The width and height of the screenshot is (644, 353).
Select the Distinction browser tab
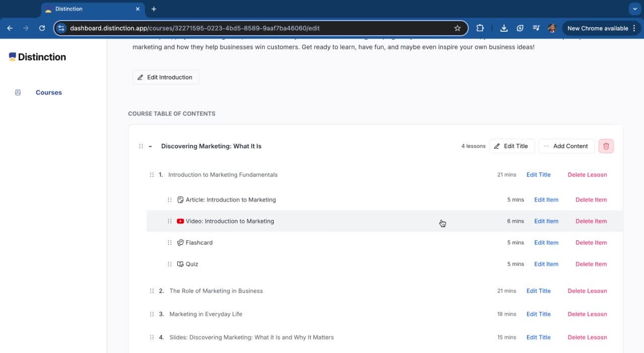91,9
